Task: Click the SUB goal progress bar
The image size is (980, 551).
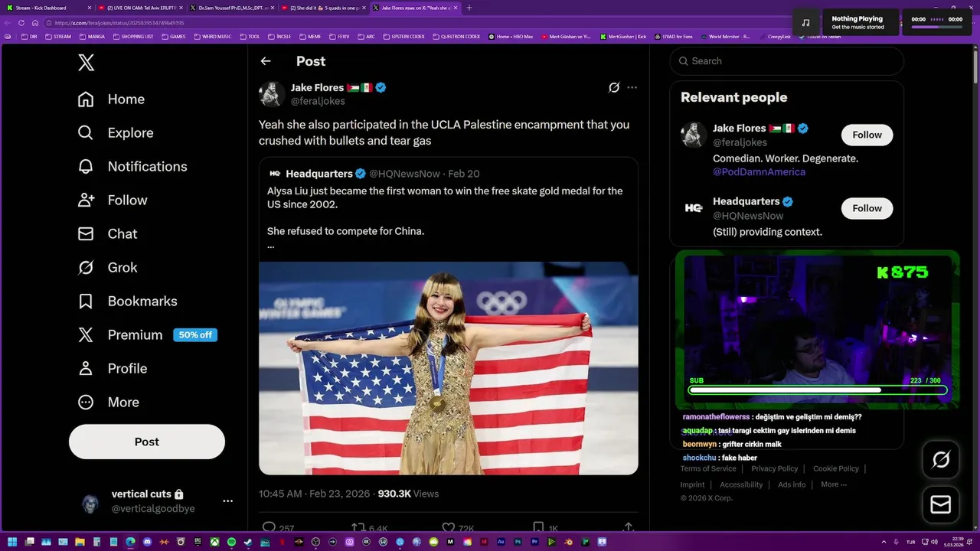Action: [818, 390]
